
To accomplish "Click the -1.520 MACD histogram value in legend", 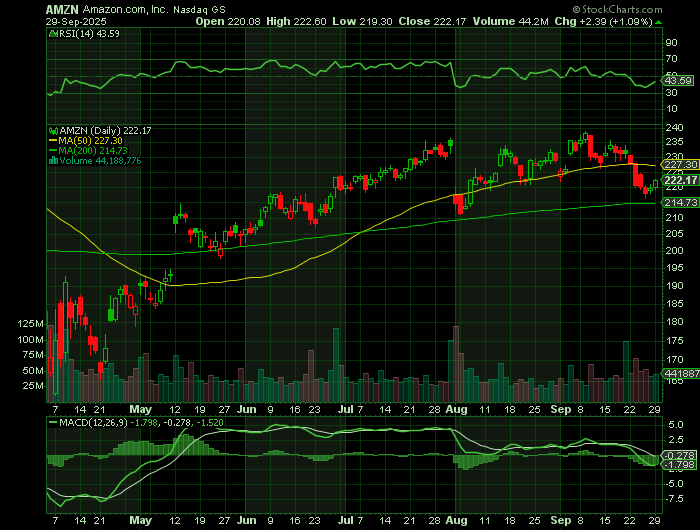I will [x=210, y=422].
